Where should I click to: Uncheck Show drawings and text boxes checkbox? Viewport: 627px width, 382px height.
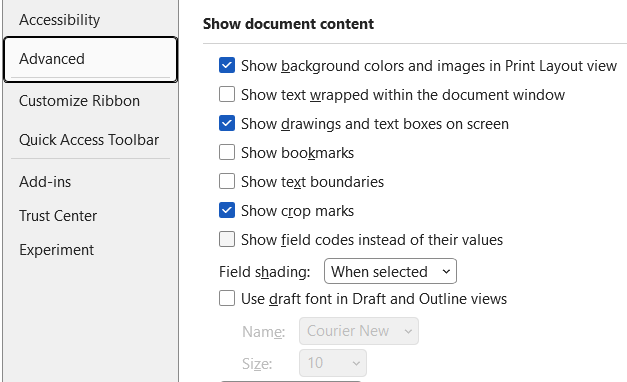pyautogui.click(x=227, y=124)
